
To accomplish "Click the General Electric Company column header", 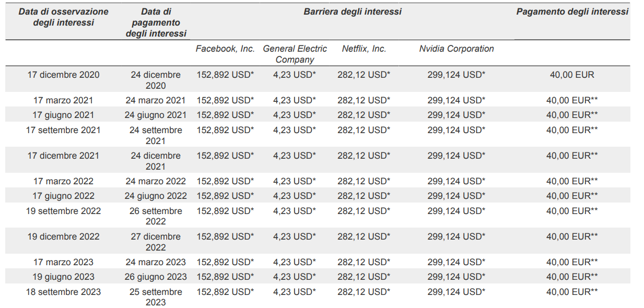I will point(295,54).
